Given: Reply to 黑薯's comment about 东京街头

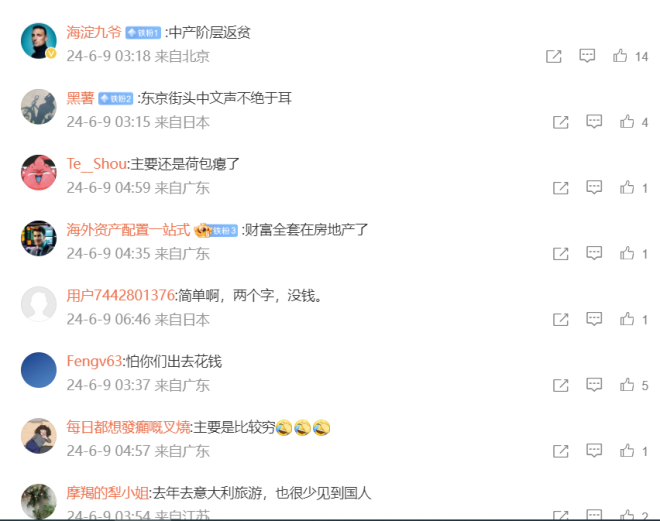Looking at the screenshot, I should coord(594,122).
